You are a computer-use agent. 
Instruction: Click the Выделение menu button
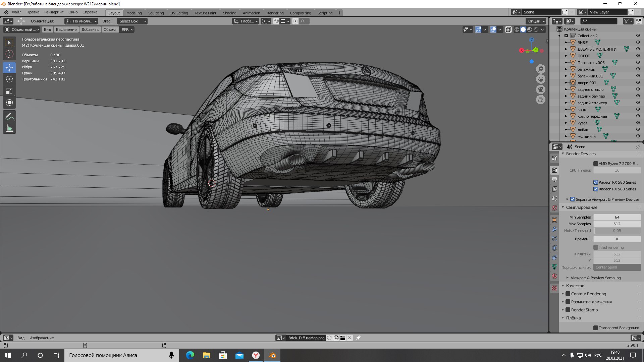(66, 29)
